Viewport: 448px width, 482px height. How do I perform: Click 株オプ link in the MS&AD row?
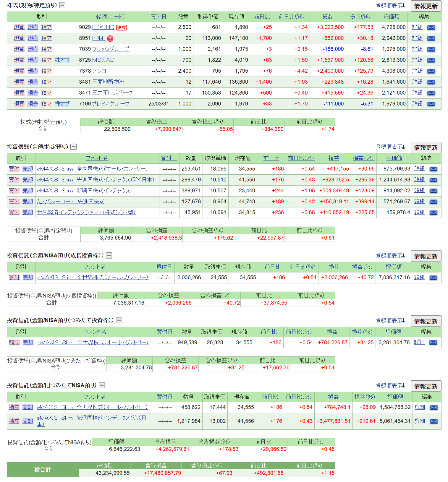(x=62, y=60)
